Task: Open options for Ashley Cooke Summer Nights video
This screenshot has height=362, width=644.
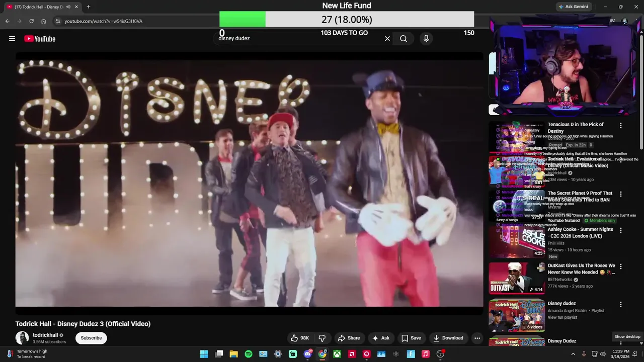Action: tap(620, 230)
